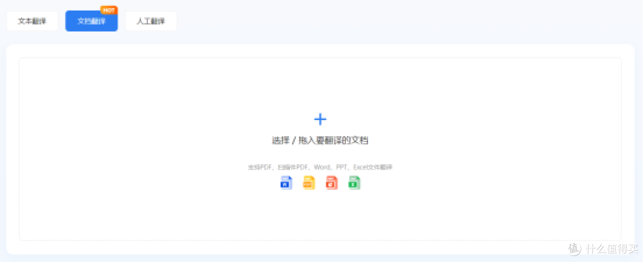Click the supported formats text mentioning Word, PPT, Excel
The height and width of the screenshot is (262, 644).
pyautogui.click(x=320, y=167)
